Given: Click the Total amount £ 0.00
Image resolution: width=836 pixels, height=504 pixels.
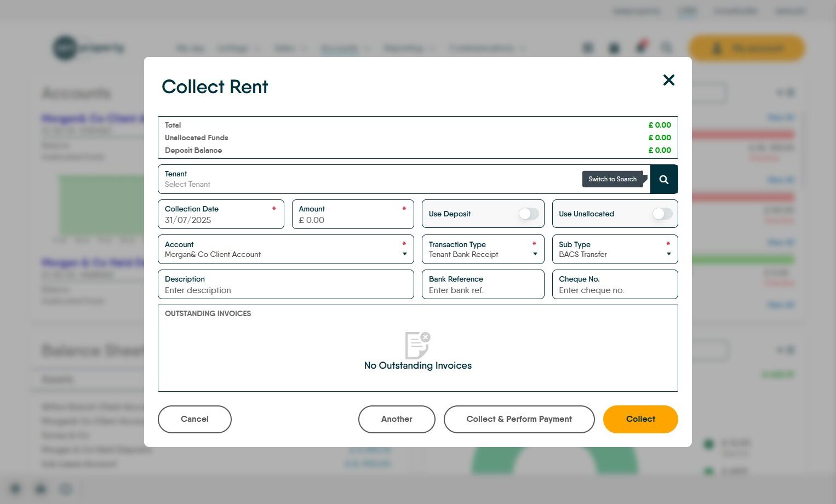Looking at the screenshot, I should (660, 125).
